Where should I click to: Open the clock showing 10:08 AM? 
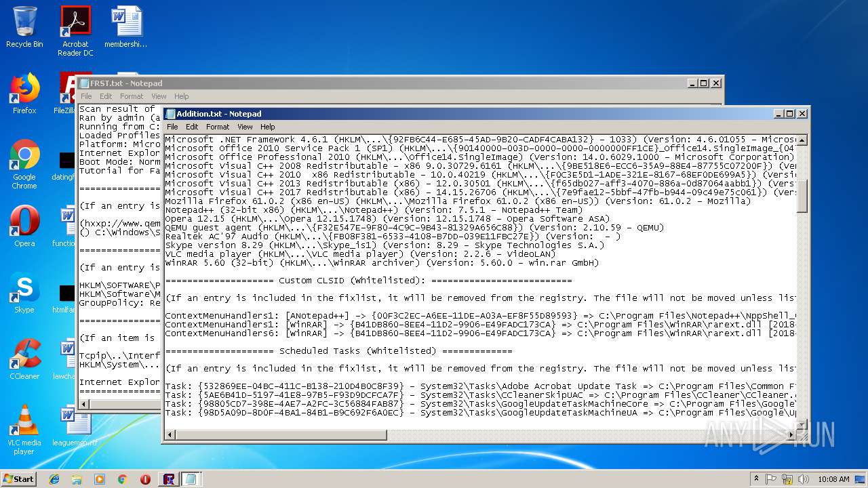833,479
